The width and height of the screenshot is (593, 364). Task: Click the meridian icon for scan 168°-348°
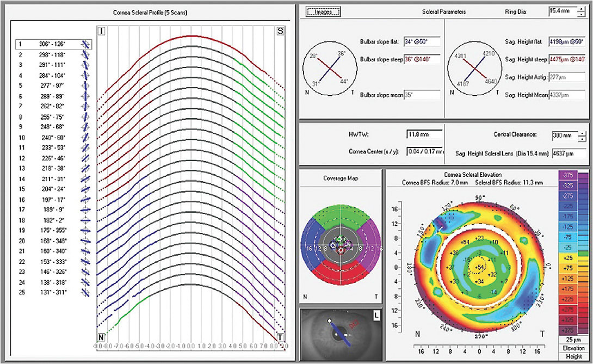[x=86, y=240]
